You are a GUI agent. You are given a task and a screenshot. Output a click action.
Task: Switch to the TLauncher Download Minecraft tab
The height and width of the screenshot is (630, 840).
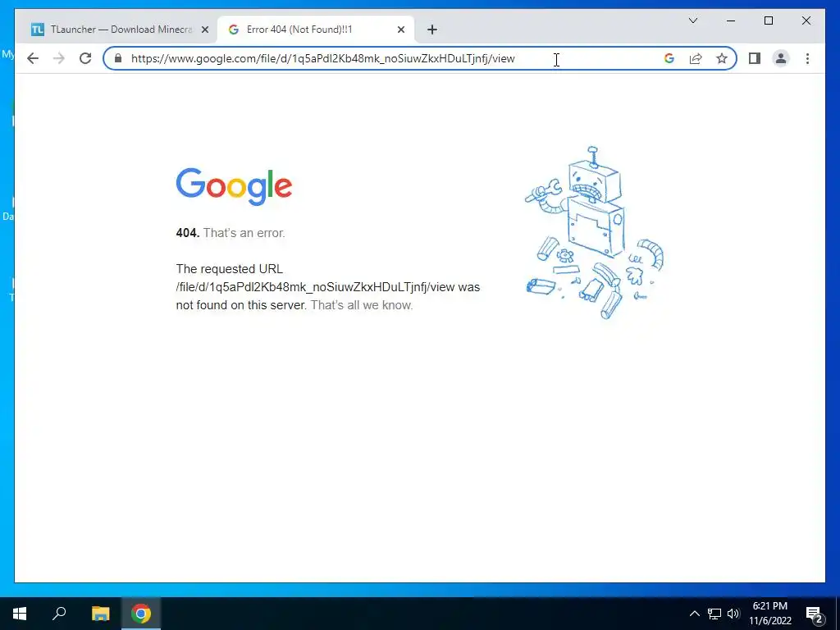[119, 30]
